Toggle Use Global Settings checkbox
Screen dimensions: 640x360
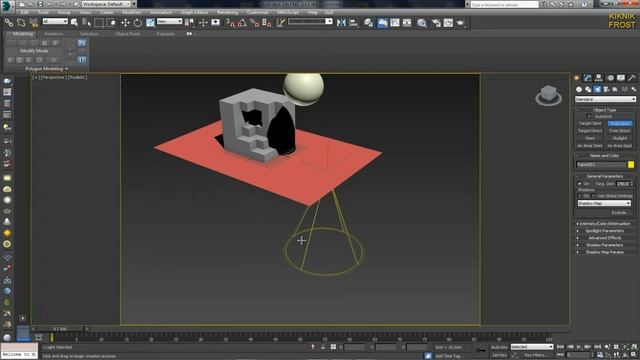[594, 196]
